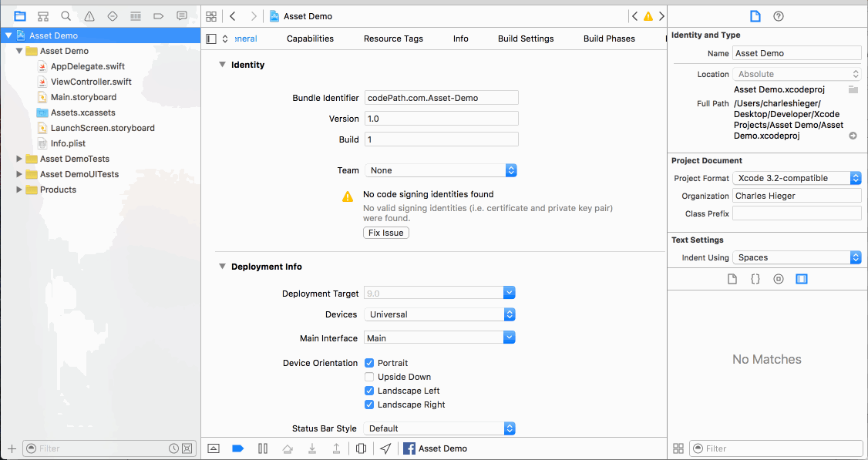The width and height of the screenshot is (868, 460).
Task: Add a new file with plus button
Action: point(12,448)
